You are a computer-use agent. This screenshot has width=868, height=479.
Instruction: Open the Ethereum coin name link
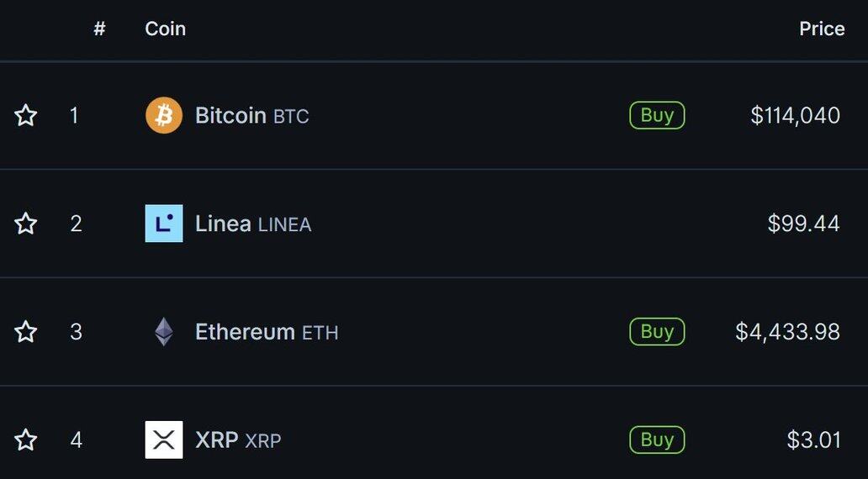tap(267, 332)
